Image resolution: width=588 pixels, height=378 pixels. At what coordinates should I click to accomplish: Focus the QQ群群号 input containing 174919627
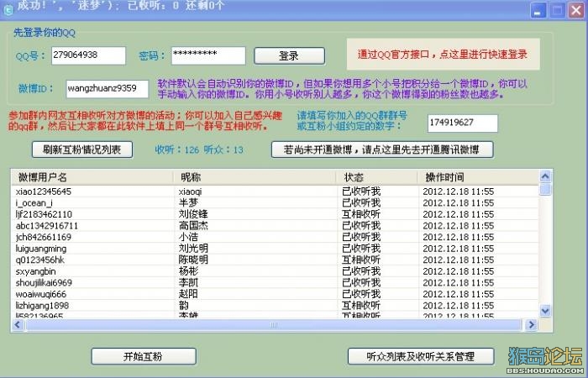coord(462,123)
